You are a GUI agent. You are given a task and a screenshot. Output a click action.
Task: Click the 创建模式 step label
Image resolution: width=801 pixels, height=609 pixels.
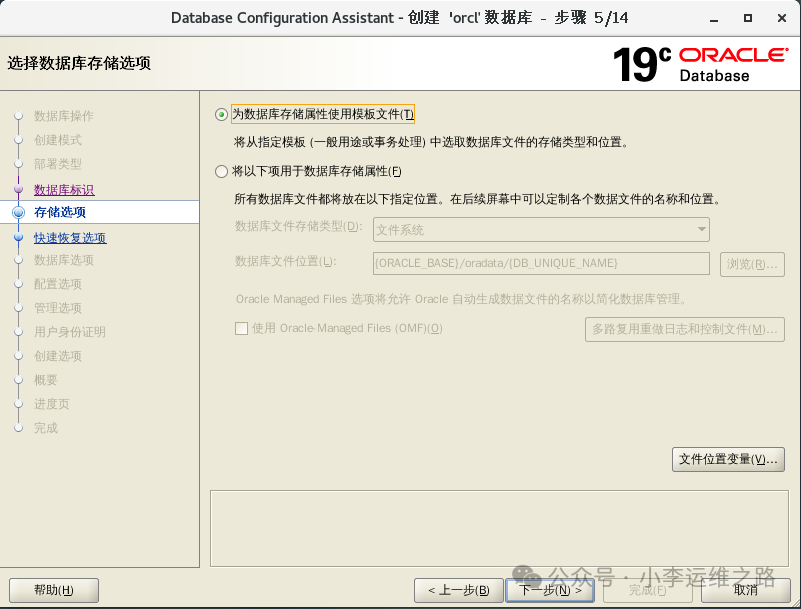58,140
